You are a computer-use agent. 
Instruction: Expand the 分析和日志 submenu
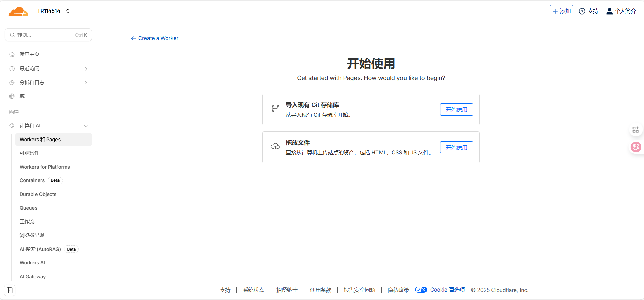click(86, 83)
